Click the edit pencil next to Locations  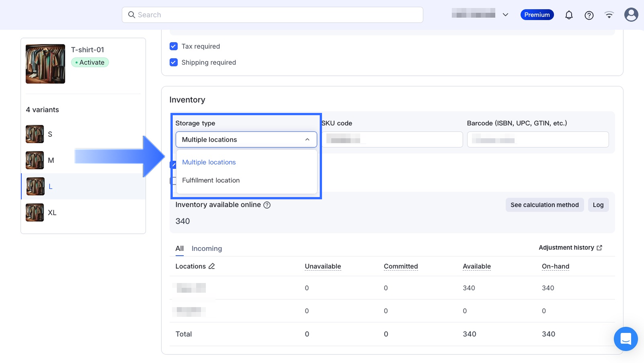(x=212, y=266)
